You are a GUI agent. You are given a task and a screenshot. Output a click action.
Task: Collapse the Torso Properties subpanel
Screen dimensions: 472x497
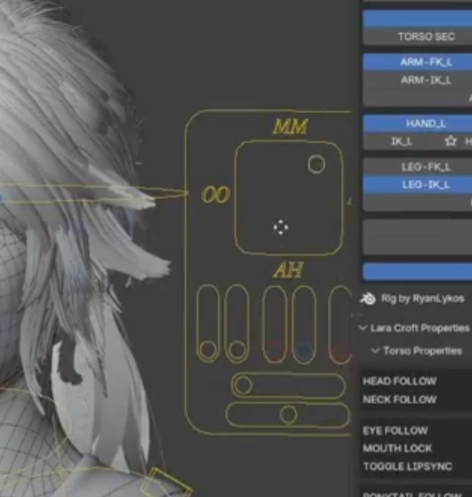click(x=375, y=351)
